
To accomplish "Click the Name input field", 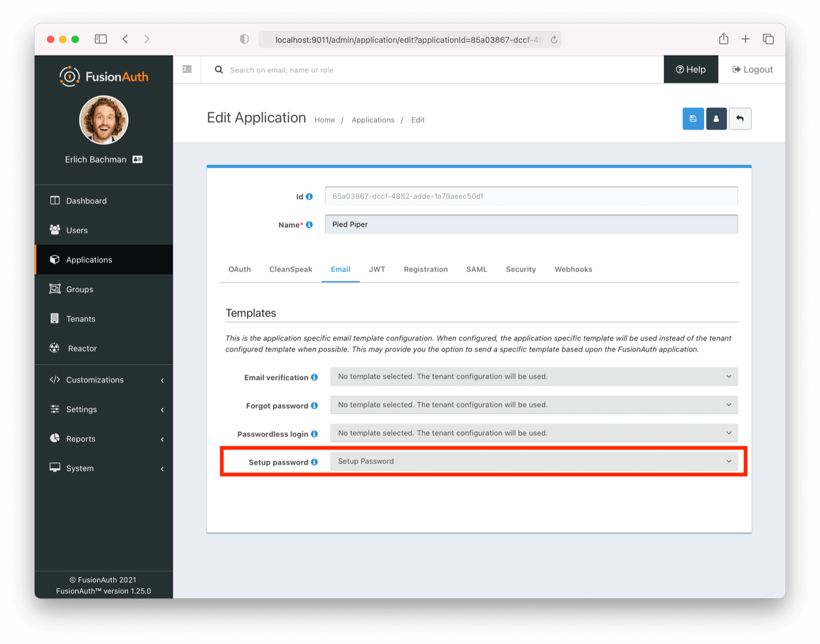I will tap(531, 224).
